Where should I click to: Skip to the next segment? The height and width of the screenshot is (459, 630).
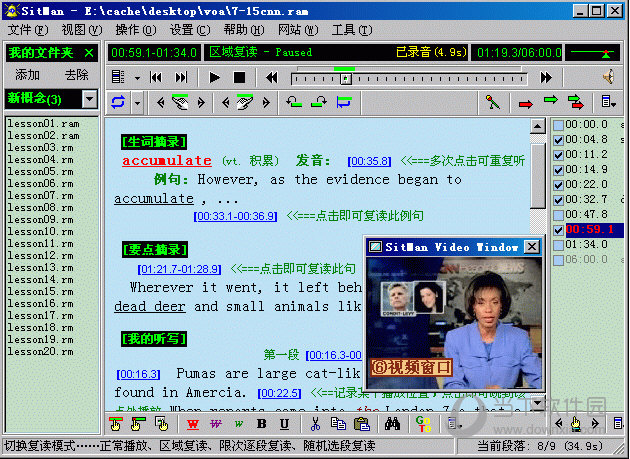pos(181,77)
